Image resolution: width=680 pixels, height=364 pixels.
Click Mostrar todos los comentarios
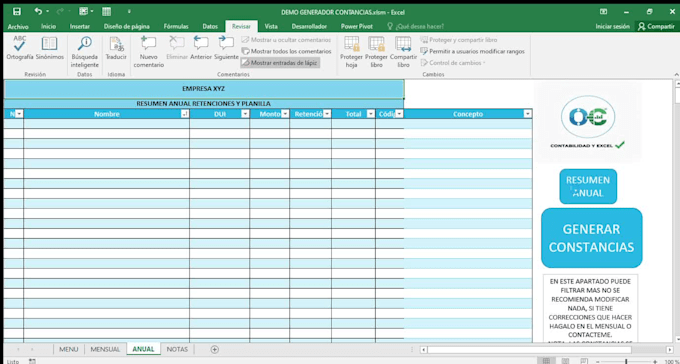[287, 51]
